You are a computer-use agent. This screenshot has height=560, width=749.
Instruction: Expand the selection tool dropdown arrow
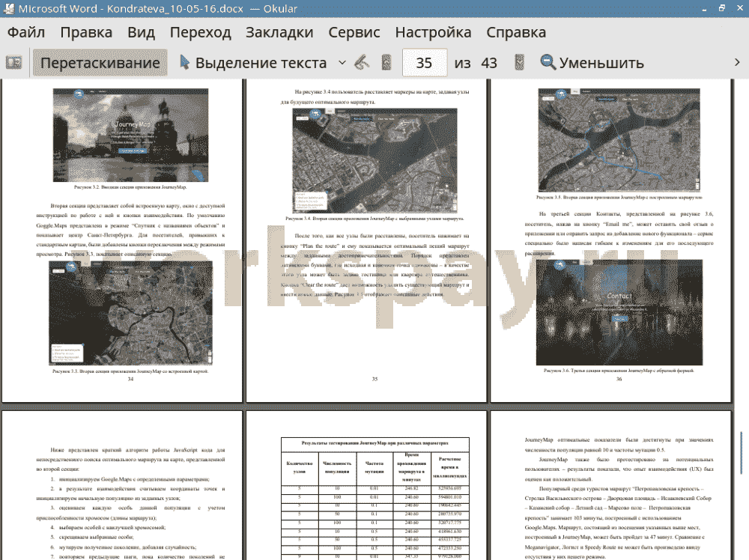click(342, 63)
